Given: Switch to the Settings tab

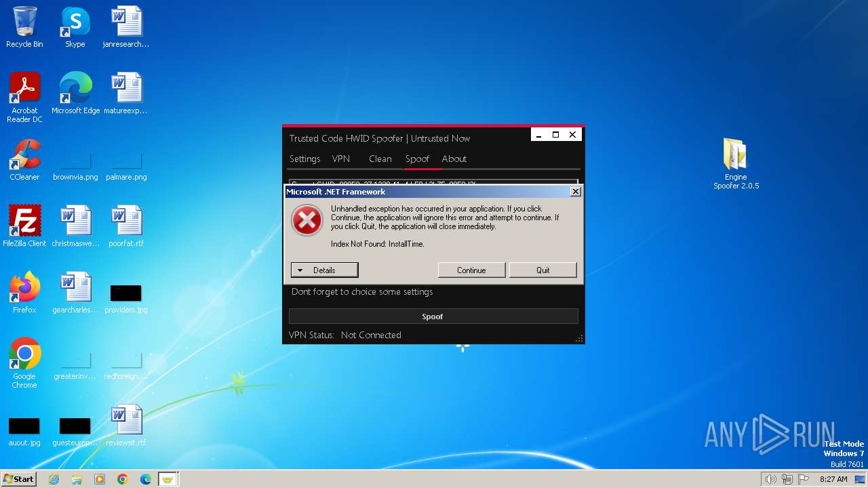Looking at the screenshot, I should click(x=304, y=159).
